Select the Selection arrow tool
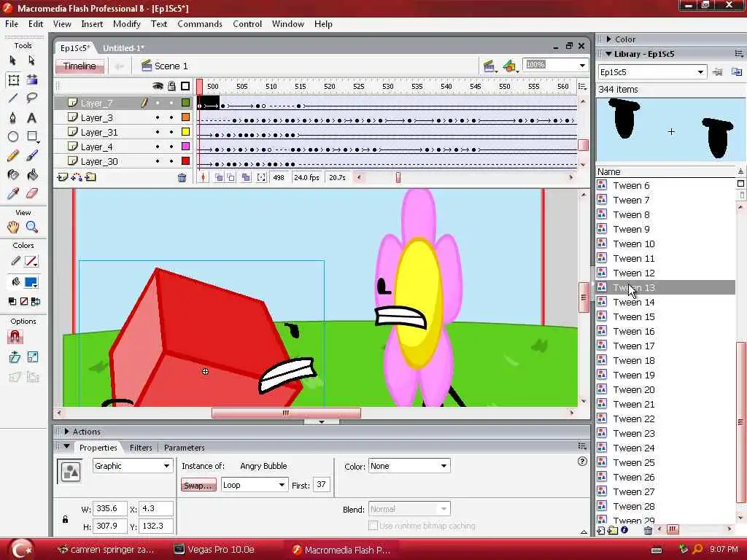Viewport: 747px width, 560px height. tap(13, 61)
